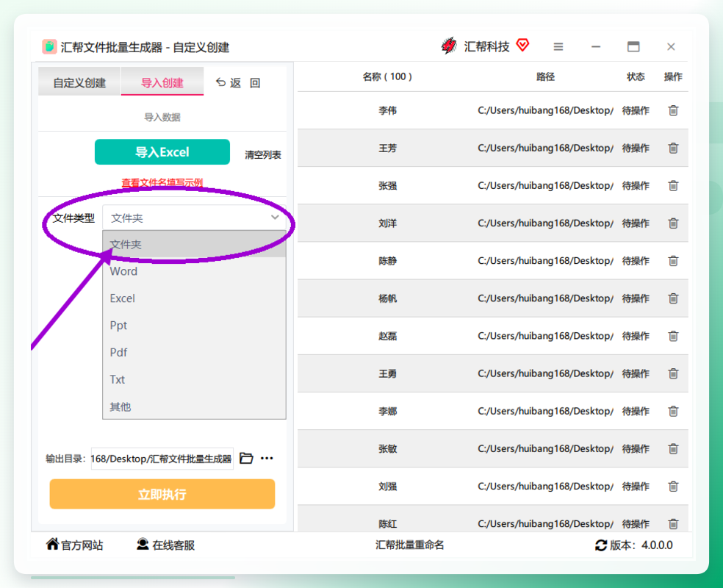Select the name cell 陈静
Image resolution: width=723 pixels, height=588 pixels.
(x=387, y=261)
